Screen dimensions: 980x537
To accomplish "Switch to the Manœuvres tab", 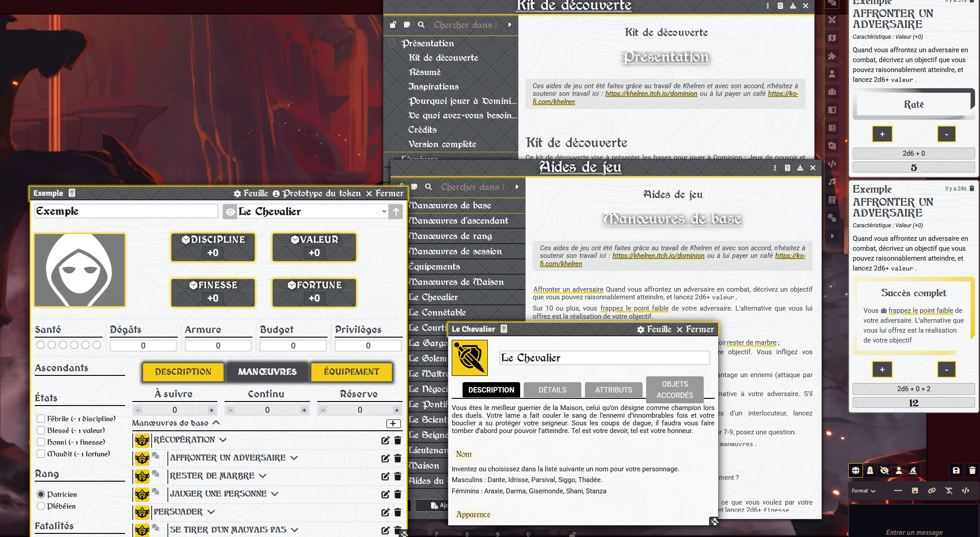I will tap(267, 372).
